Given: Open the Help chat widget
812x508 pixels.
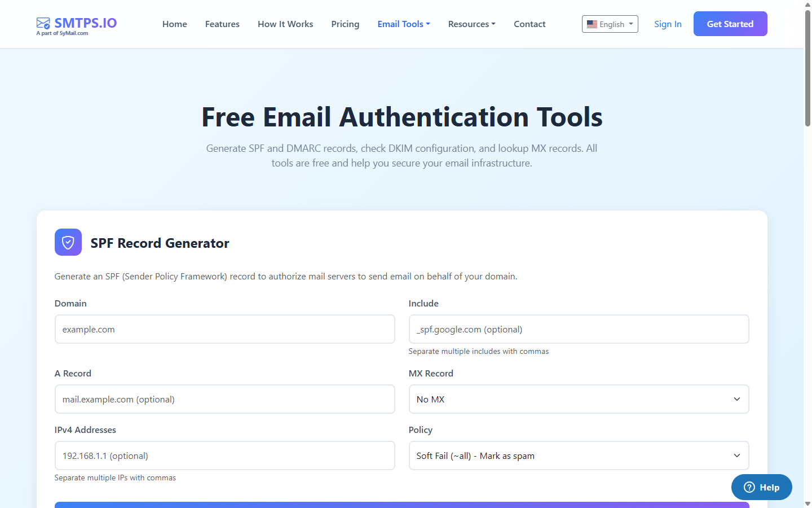Looking at the screenshot, I should 762,487.
